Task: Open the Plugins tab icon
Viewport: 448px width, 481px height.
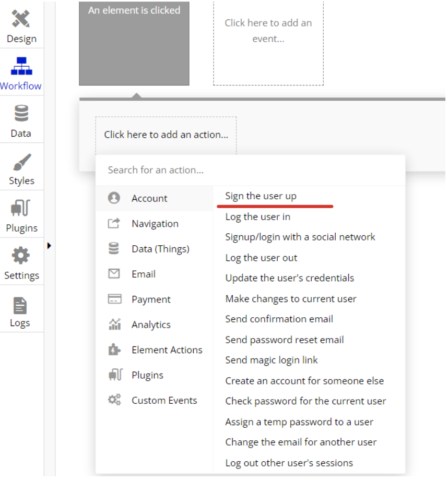Action: pyautogui.click(x=21, y=209)
